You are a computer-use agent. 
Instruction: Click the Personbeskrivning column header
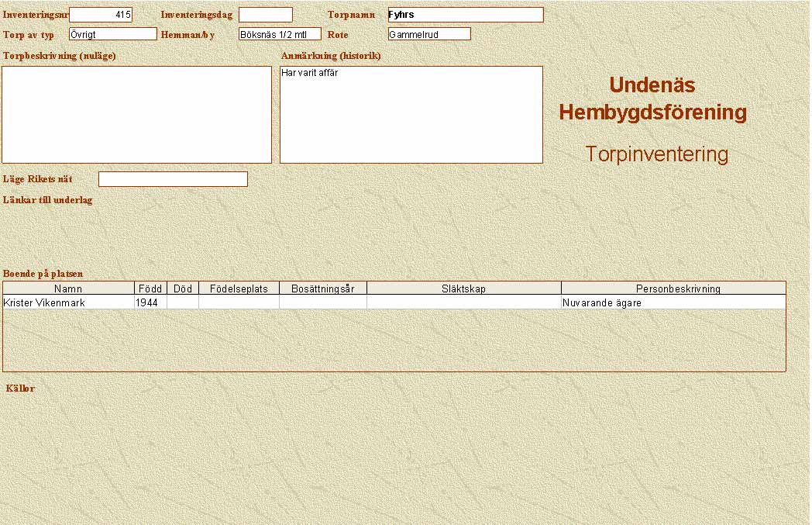tap(673, 288)
